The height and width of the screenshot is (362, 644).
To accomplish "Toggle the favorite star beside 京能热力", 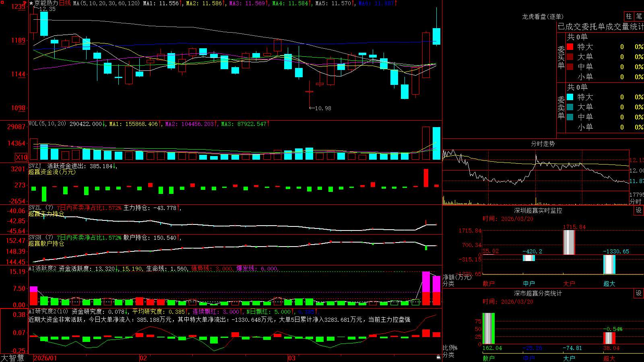I will 31,3.
